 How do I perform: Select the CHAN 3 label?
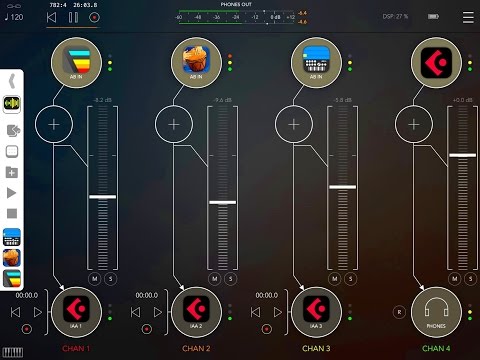(x=316, y=349)
